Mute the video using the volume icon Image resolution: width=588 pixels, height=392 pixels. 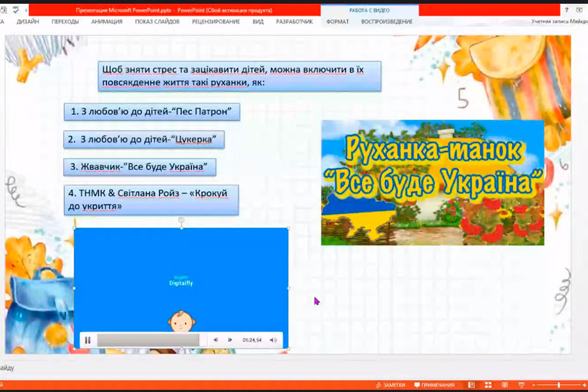click(273, 340)
